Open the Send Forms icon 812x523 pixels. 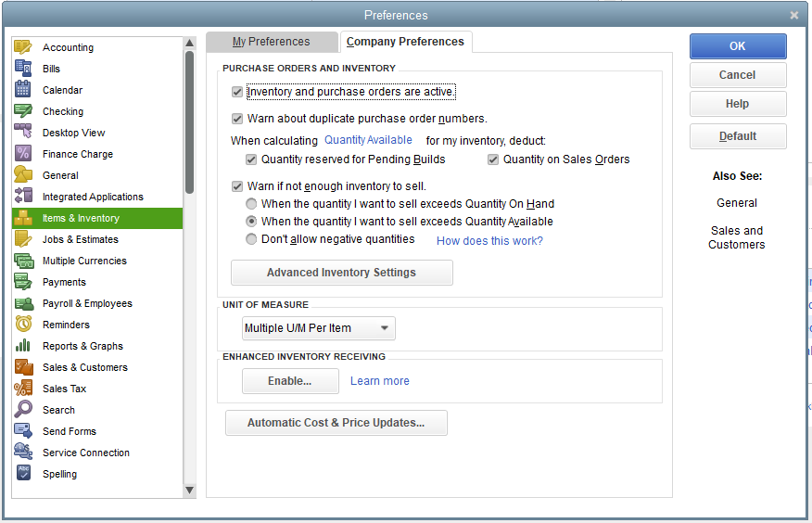[23, 431]
